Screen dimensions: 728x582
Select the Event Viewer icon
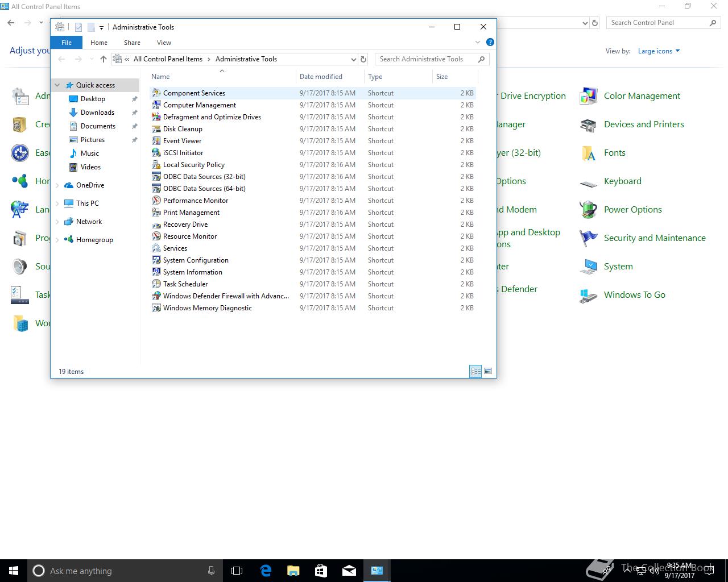(x=156, y=140)
